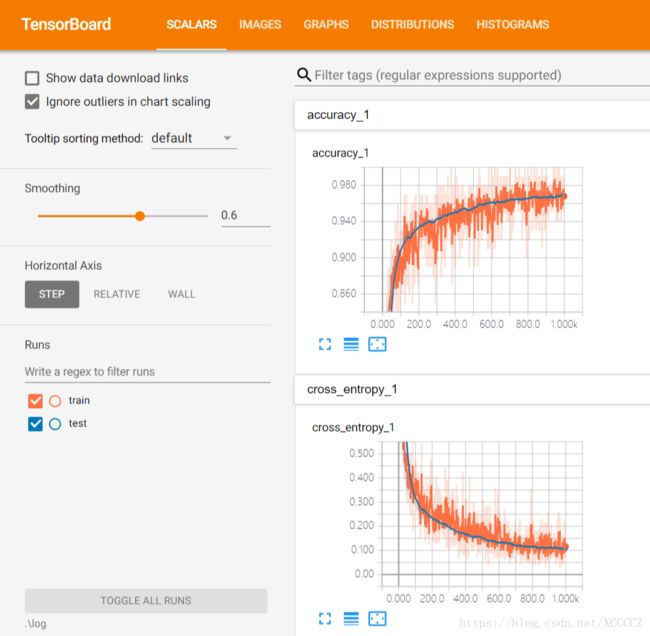Click the regex filter runs input field
The width and height of the screenshot is (650, 636).
[x=147, y=372]
